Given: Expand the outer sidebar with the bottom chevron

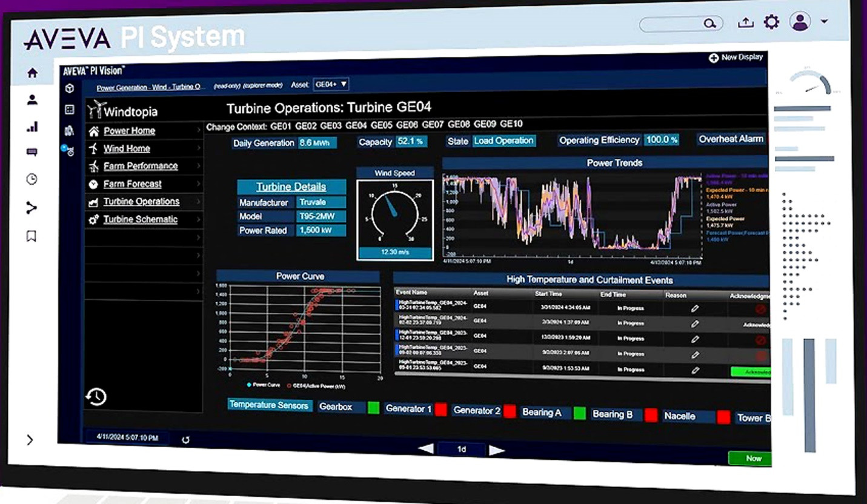Looking at the screenshot, I should click(30, 440).
